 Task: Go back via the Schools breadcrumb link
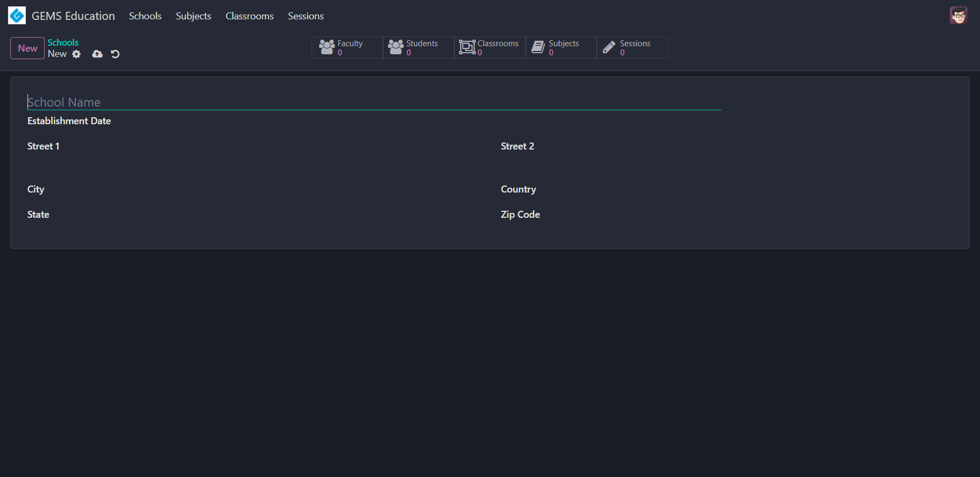(63, 42)
